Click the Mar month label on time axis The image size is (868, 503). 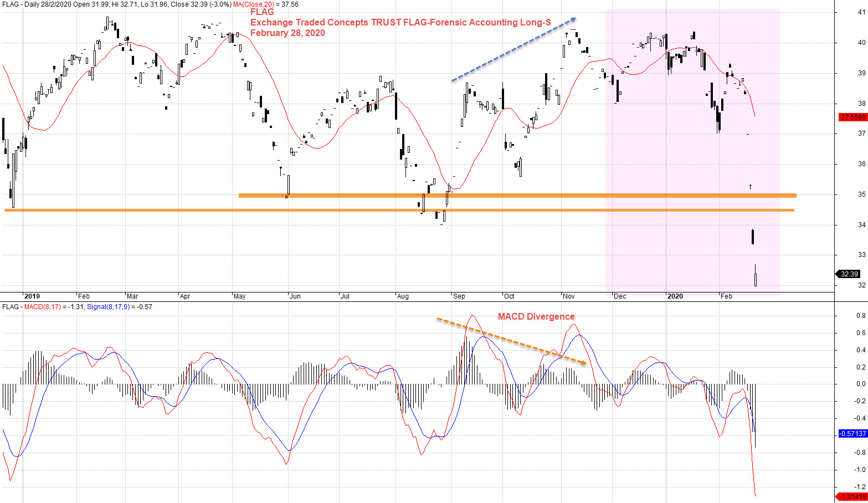(x=132, y=296)
